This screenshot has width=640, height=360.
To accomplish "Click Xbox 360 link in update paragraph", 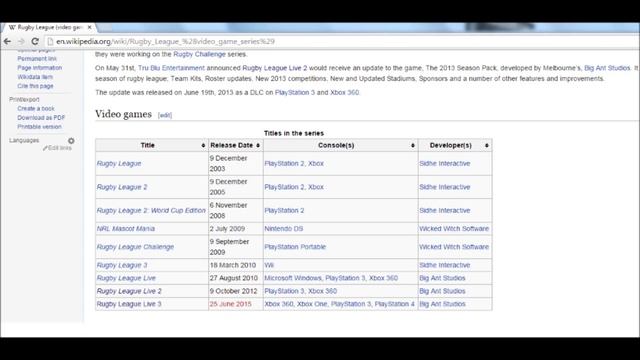I will coord(344,93).
